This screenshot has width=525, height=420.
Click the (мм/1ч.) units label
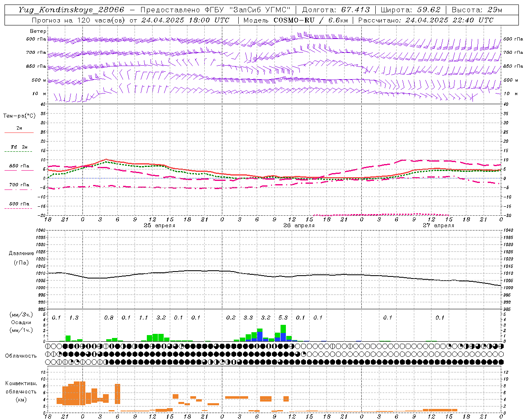(21, 330)
